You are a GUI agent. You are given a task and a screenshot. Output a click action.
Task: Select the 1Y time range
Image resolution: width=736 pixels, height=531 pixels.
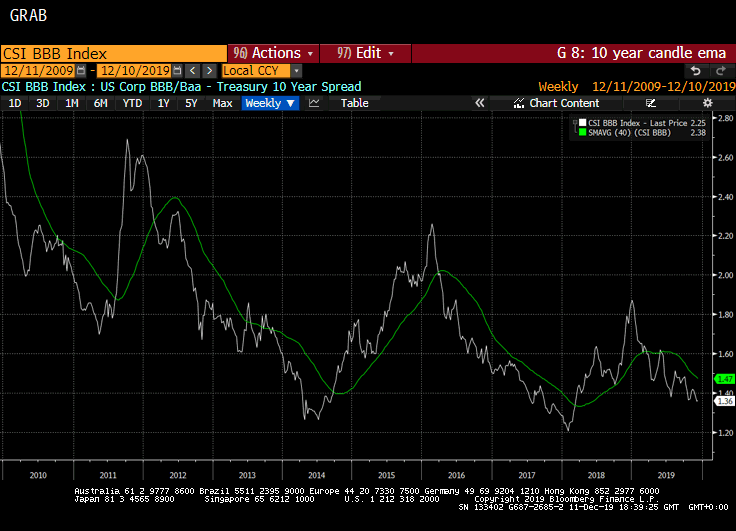click(163, 103)
